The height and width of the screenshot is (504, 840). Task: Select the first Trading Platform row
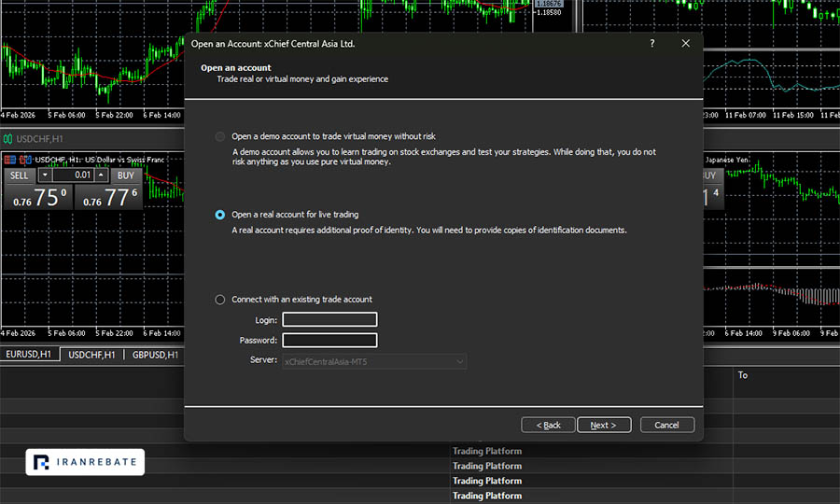coord(487,451)
